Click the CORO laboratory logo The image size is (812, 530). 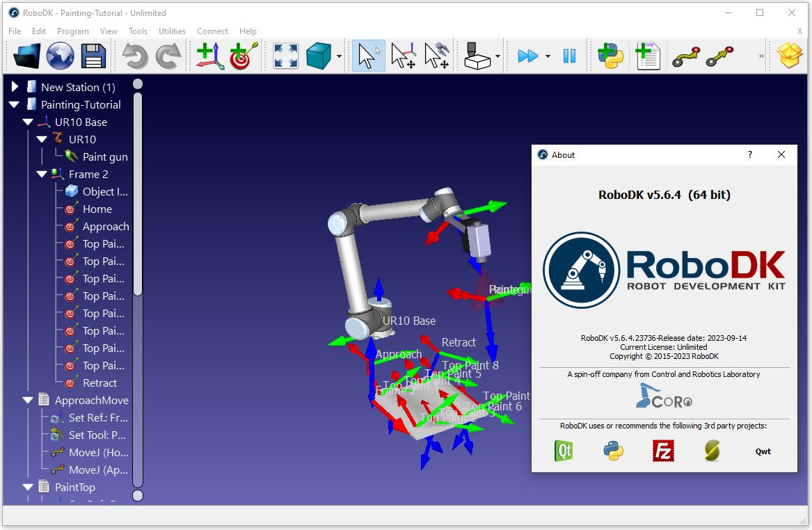coord(664,396)
